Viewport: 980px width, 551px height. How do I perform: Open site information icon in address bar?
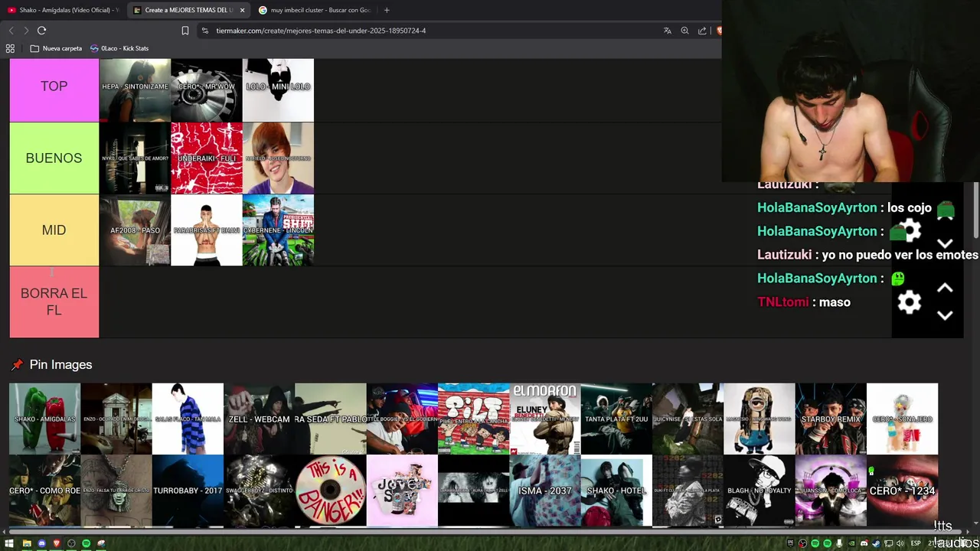204,31
